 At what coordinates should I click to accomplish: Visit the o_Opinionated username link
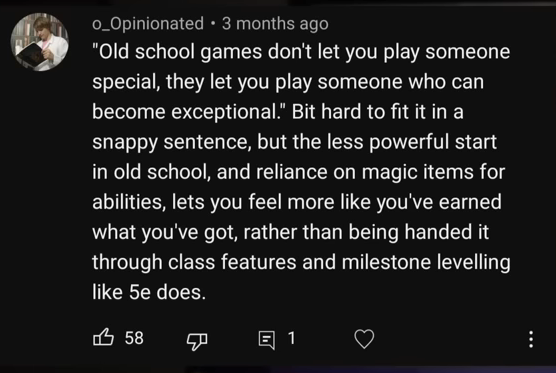click(x=148, y=24)
